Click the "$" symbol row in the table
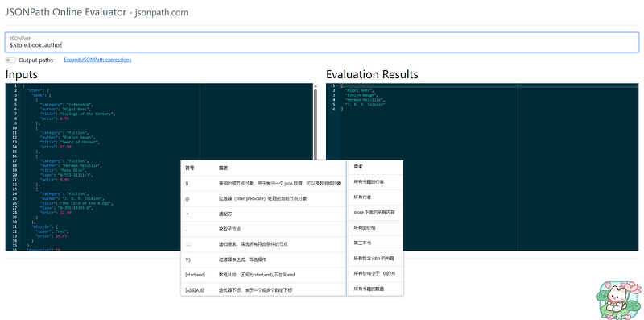Viewport: 644px width, 320px height. 263,184
